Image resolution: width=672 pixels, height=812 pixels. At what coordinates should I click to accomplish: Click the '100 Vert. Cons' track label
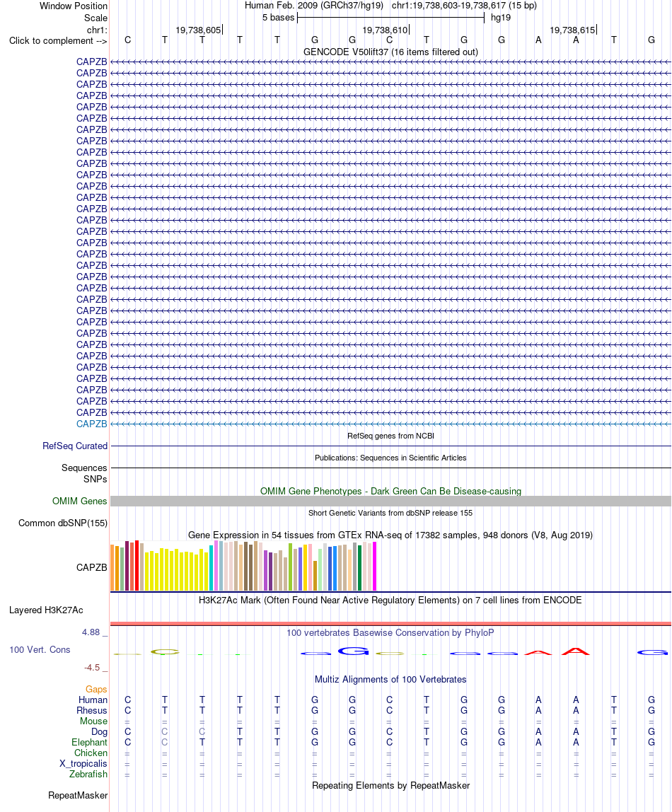[x=40, y=649]
